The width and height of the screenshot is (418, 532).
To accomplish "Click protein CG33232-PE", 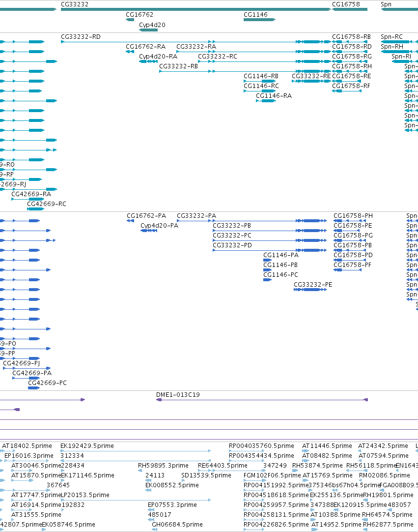I will (x=313, y=285).
